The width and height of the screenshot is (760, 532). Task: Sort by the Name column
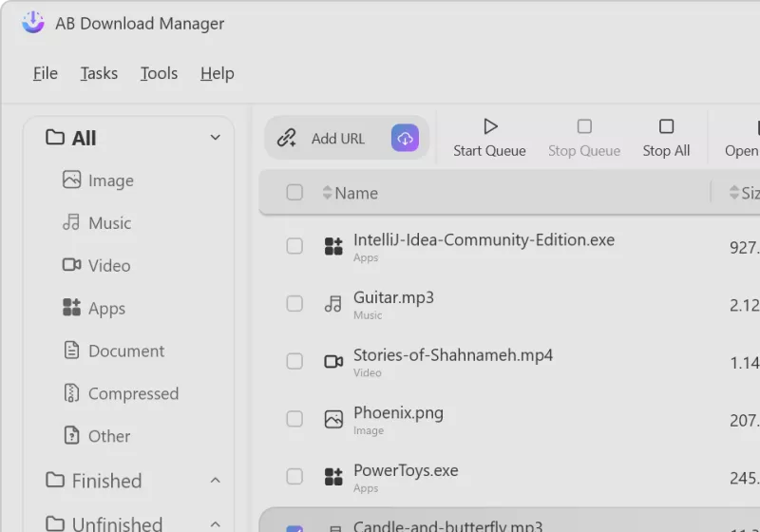351,193
